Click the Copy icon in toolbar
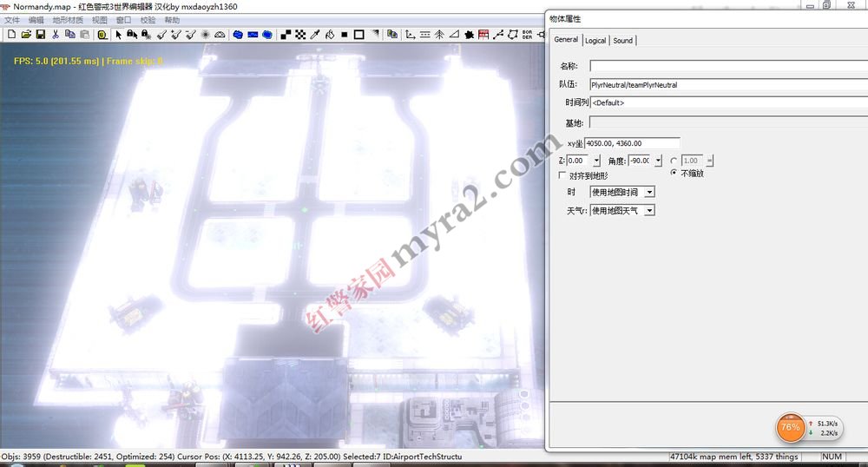Image resolution: width=868 pixels, height=467 pixels. [69, 35]
